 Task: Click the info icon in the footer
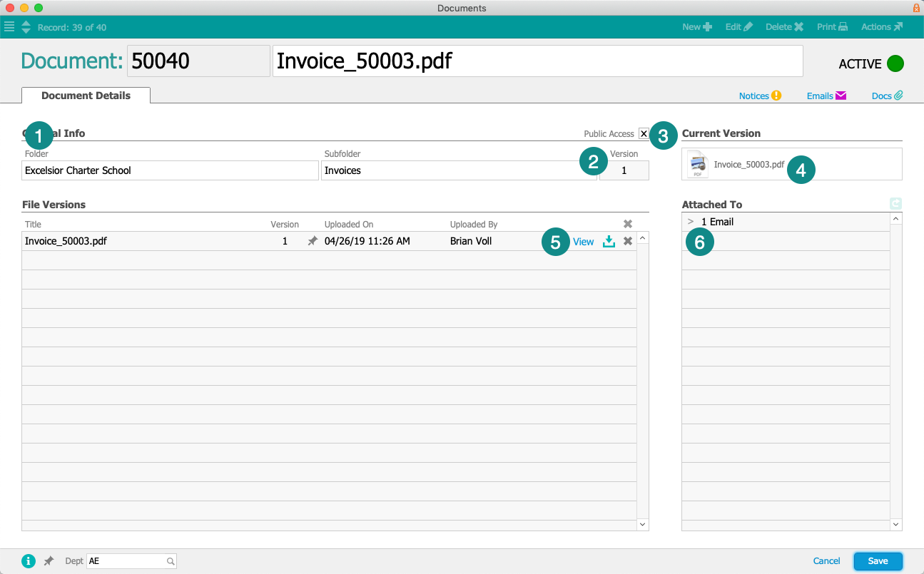29,561
